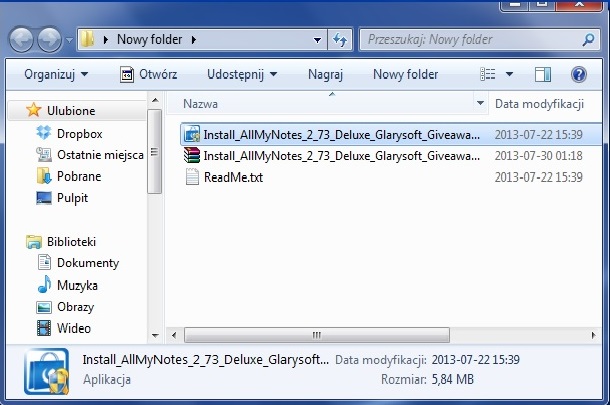The height and width of the screenshot is (405, 610).
Task: Go forward with the Forward arrow button
Action: click(49, 39)
